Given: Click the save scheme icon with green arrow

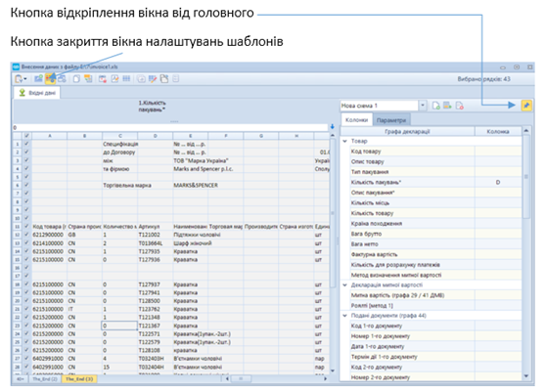Looking at the screenshot, I should (447, 106).
